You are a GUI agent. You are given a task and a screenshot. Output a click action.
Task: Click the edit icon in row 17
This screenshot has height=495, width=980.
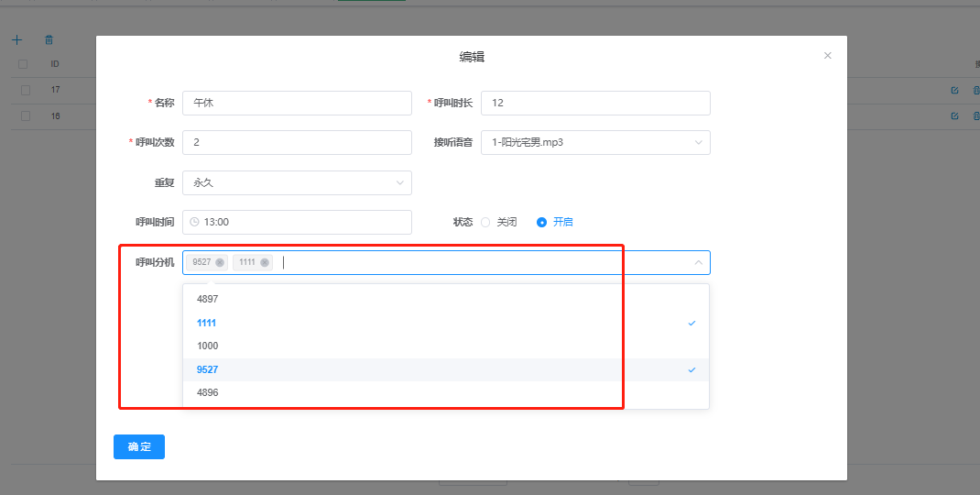[954, 90]
